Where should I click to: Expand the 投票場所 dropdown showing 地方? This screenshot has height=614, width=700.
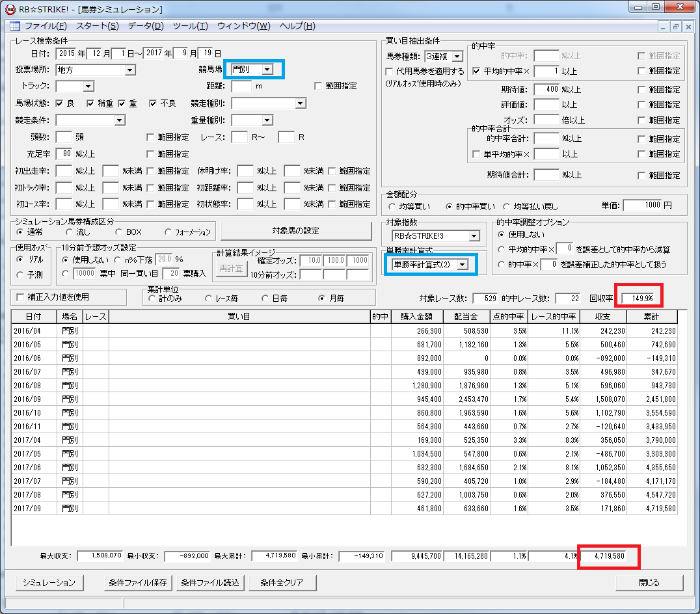130,70
